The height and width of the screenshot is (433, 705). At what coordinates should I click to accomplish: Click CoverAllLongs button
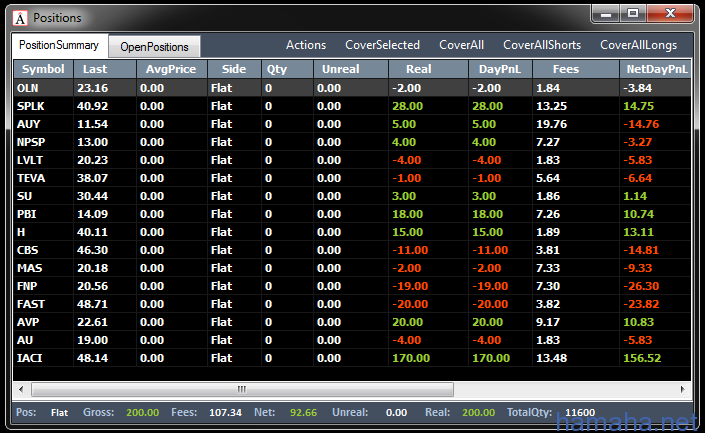click(x=638, y=45)
